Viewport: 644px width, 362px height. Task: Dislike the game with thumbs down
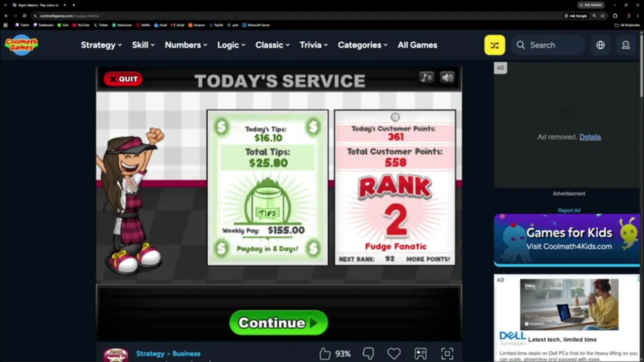click(x=368, y=354)
